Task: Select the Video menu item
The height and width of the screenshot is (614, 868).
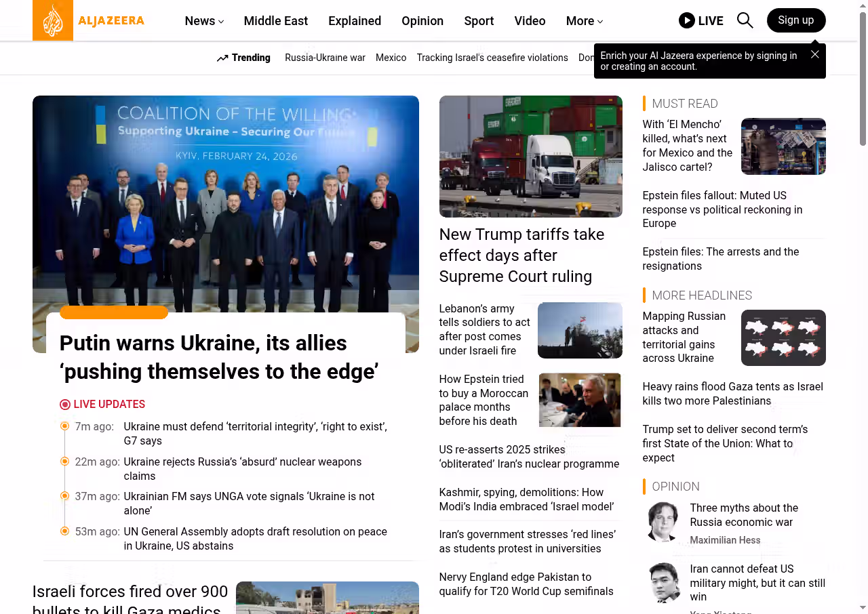Action: (x=530, y=21)
